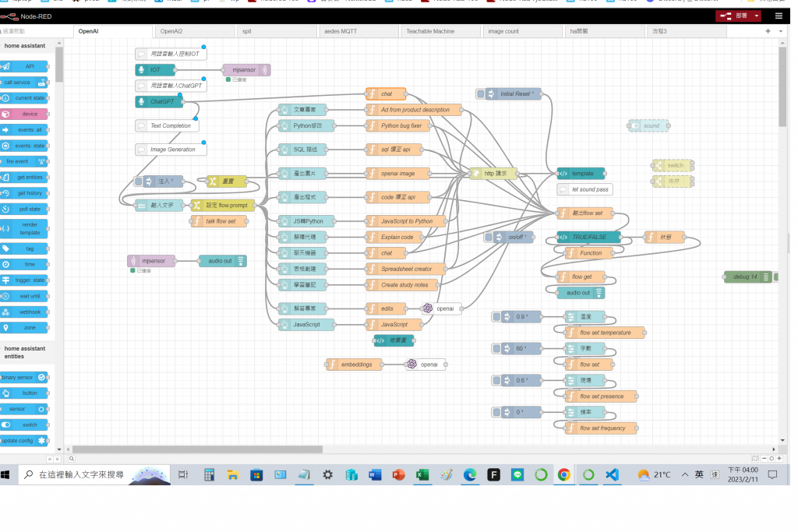Select the Python bug fixer function node

tap(397, 125)
